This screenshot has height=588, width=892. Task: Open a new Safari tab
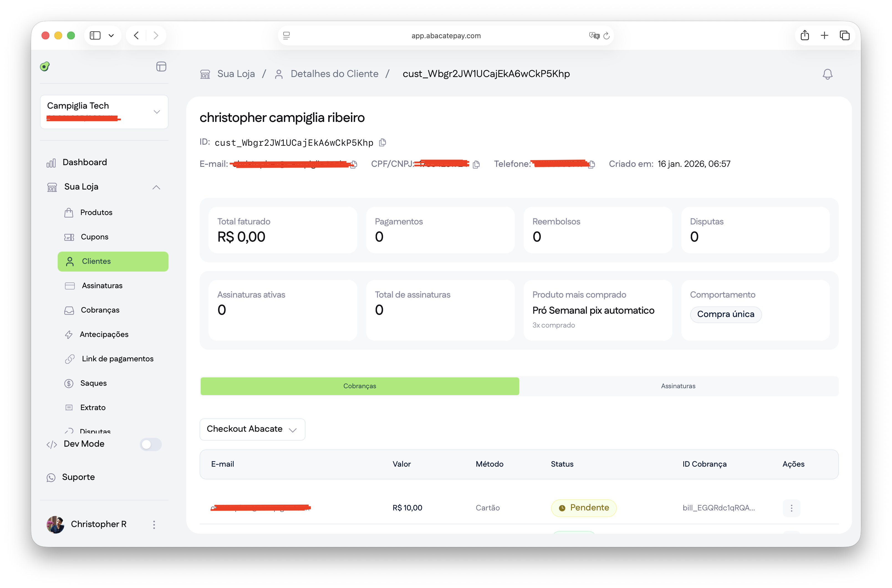click(824, 35)
